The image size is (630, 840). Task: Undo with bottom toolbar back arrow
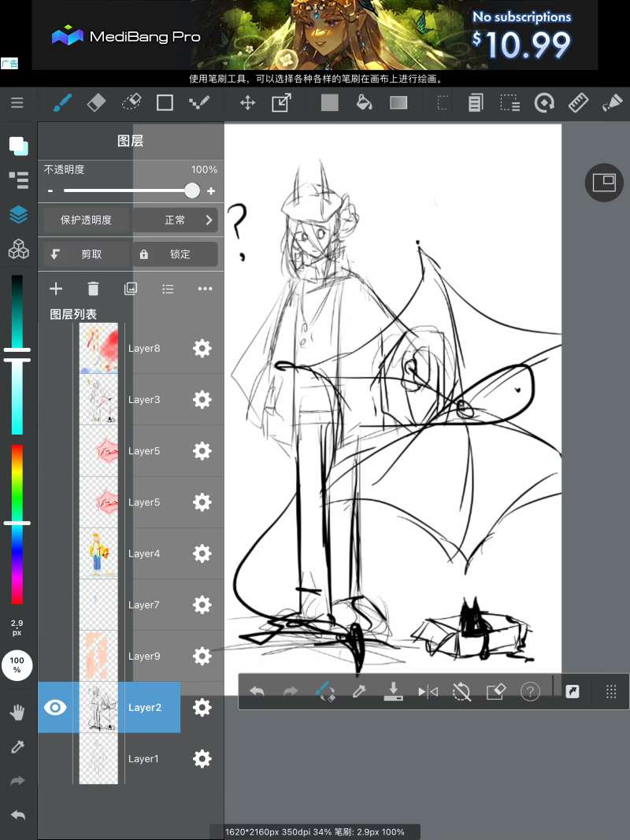point(257,692)
